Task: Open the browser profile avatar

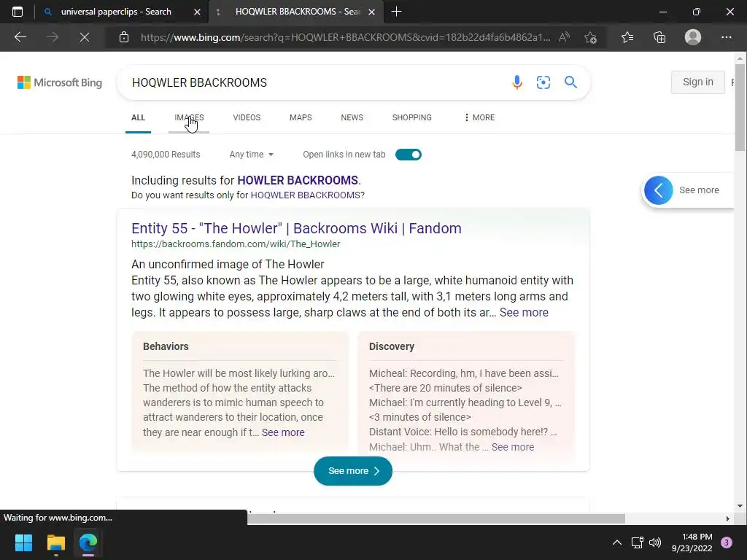Action: (693, 37)
